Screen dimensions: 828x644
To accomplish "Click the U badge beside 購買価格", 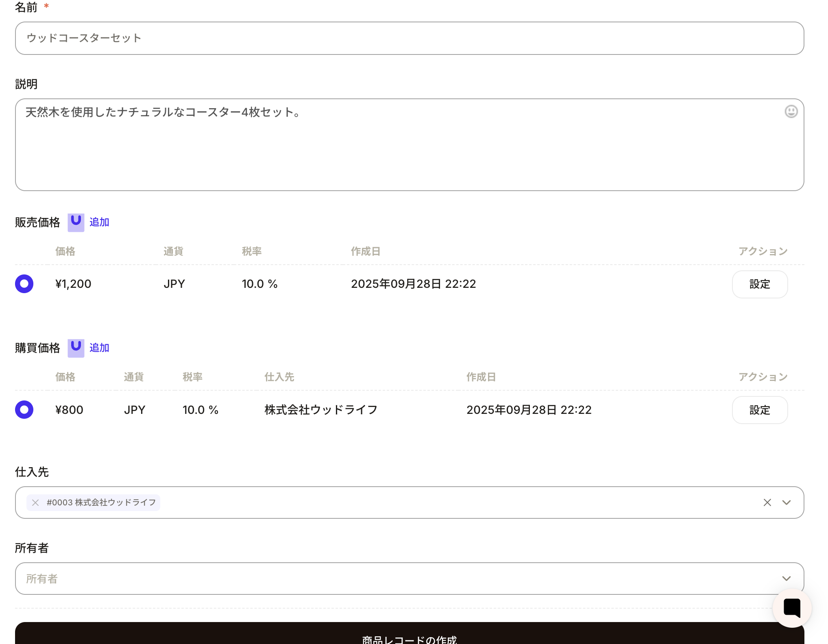I will point(76,348).
